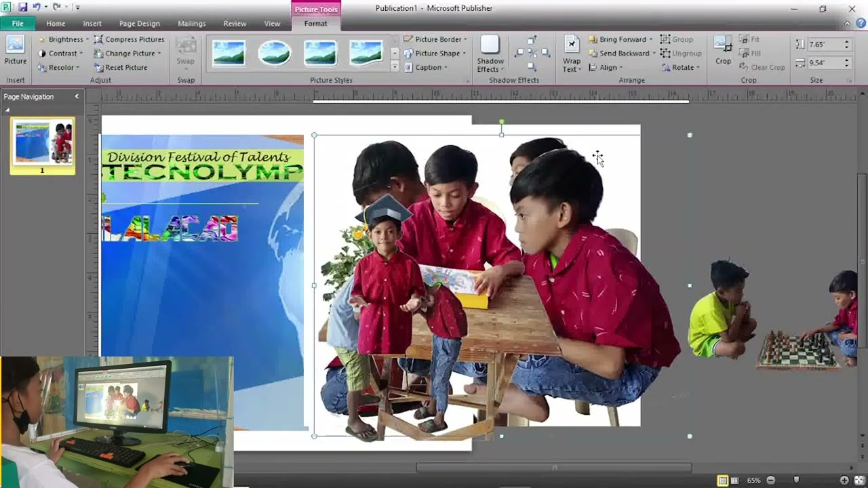Nudge shadow right icon

pyautogui.click(x=545, y=53)
